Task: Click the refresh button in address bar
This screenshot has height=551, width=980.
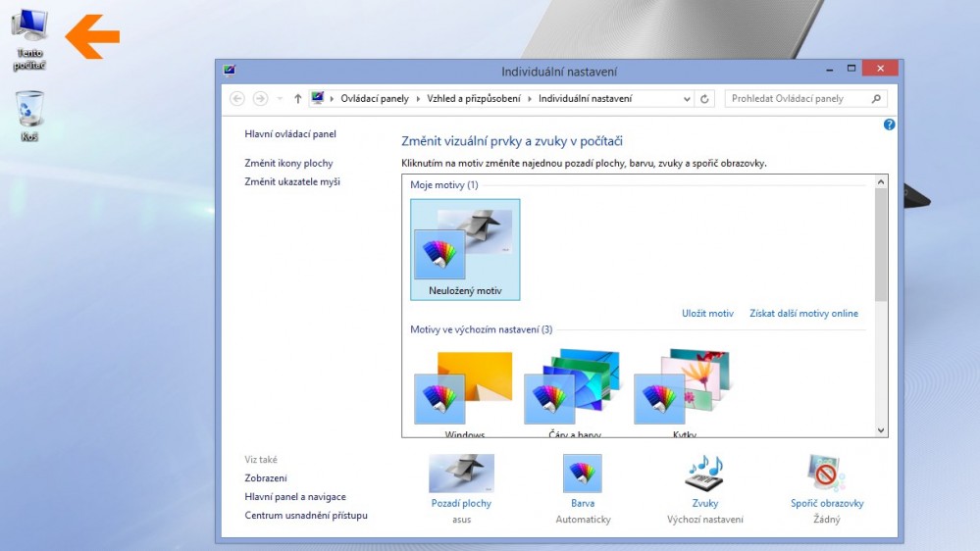Action: click(x=705, y=99)
